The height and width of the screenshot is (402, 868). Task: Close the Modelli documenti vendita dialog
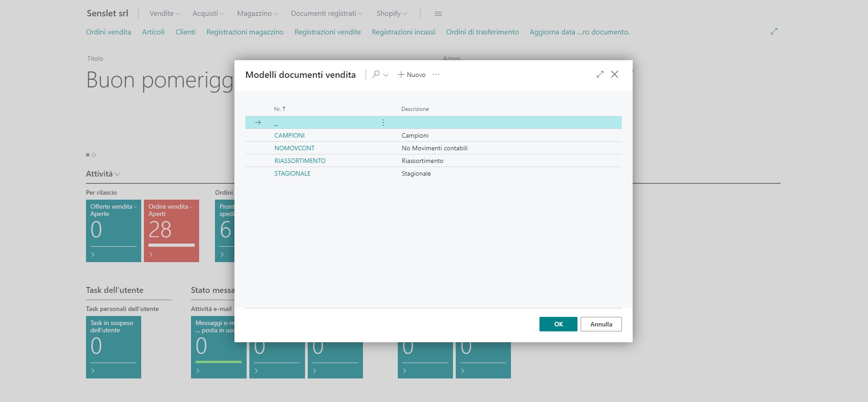(x=615, y=74)
